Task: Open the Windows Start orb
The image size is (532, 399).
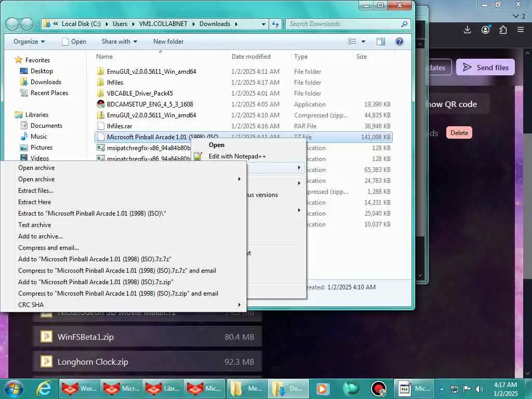Action: [13, 389]
